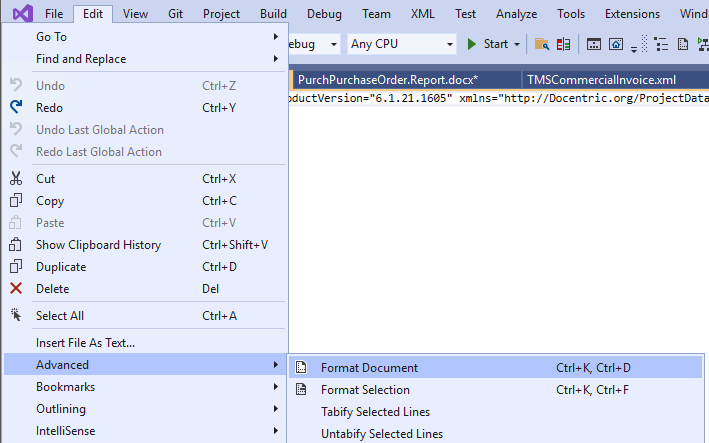
Task: Click Select All in the Edit menu
Action: click(60, 316)
